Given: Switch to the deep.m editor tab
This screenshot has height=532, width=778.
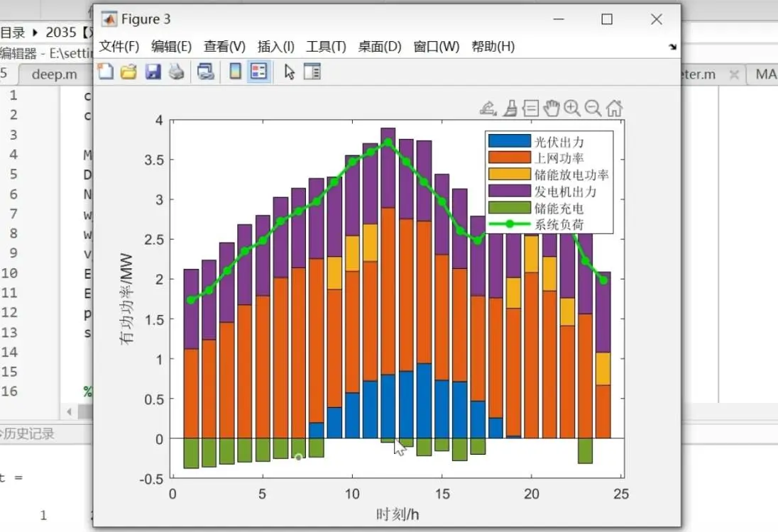Looking at the screenshot, I should 55,74.
